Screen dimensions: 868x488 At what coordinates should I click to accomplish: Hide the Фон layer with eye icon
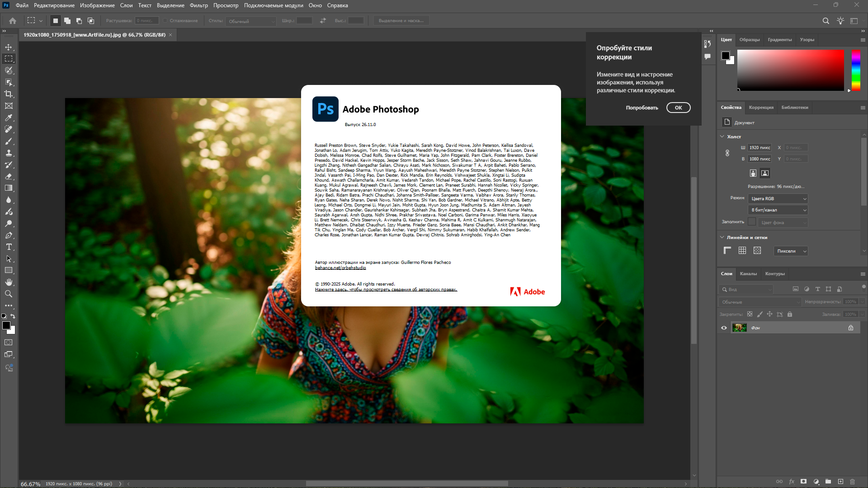click(724, 328)
